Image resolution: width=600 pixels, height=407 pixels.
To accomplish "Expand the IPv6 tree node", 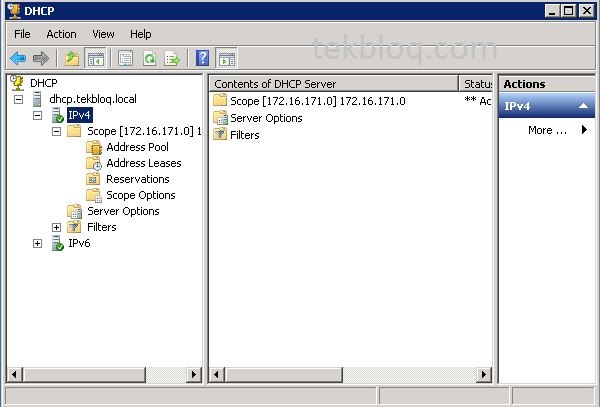I will tap(37, 244).
